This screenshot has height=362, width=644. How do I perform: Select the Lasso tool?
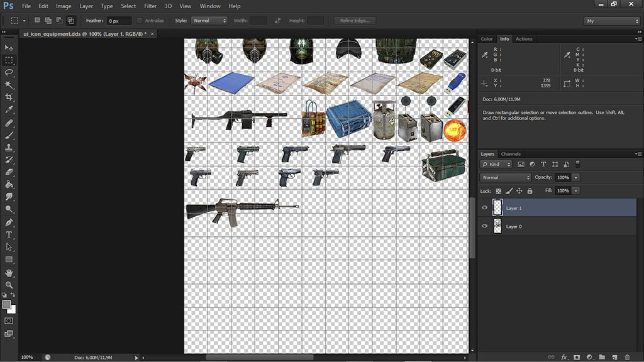(x=9, y=73)
